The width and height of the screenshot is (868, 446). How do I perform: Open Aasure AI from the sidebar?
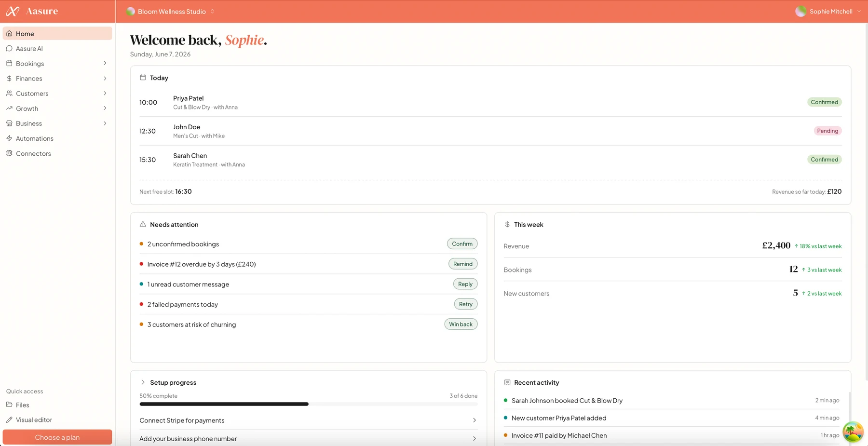pyautogui.click(x=57, y=49)
